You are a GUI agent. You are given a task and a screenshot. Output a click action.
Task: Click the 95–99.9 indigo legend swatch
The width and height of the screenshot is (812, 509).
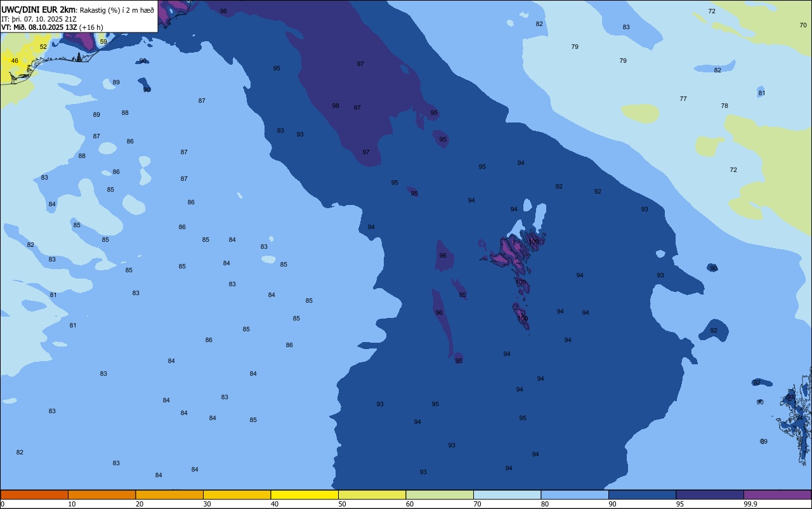[710, 494]
